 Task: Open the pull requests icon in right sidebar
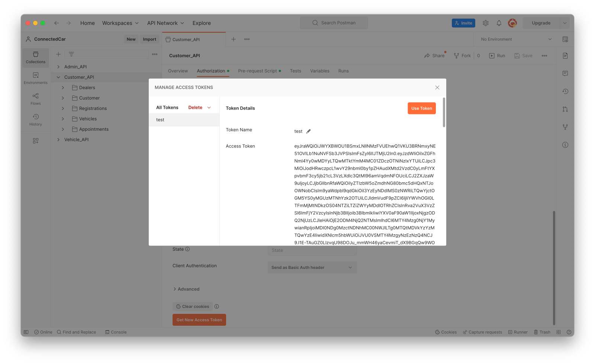coord(565,109)
